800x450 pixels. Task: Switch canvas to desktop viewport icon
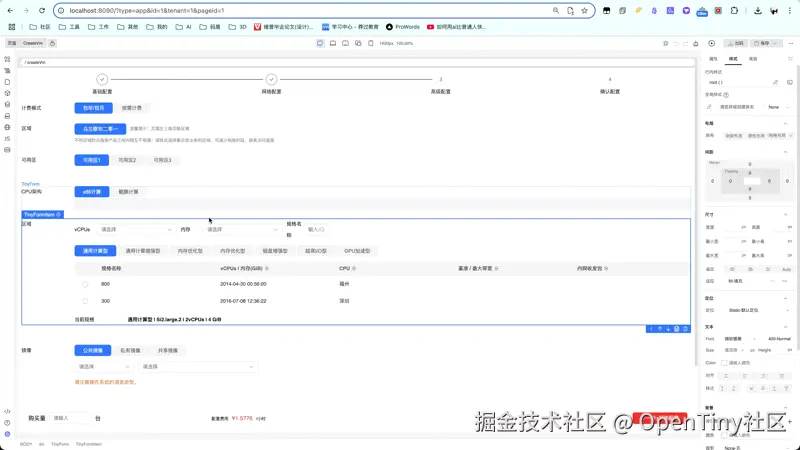320,43
